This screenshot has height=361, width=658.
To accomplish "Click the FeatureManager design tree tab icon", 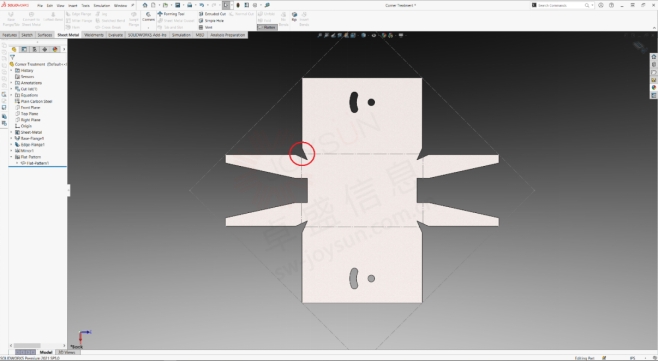I will pyautogui.click(x=14, y=49).
